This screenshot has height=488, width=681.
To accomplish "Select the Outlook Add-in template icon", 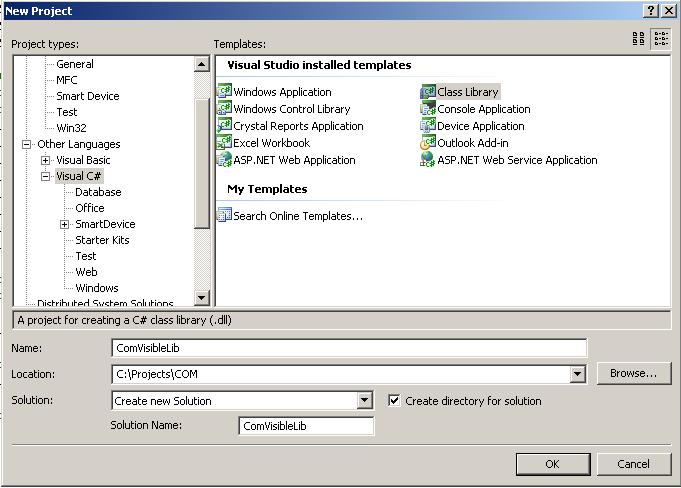I will tap(428, 142).
